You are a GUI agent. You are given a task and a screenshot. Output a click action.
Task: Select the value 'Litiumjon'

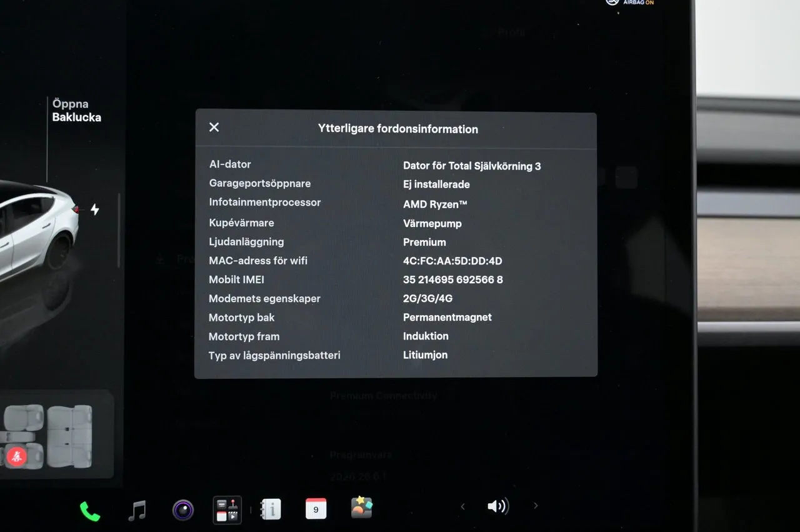click(425, 355)
